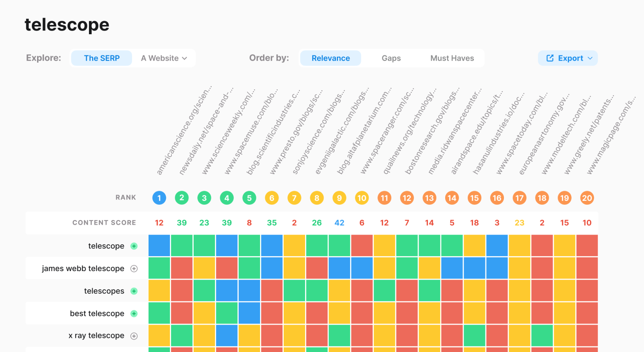
Task: Toggle the plus icon beside 'x ray telescope'
Action: click(134, 336)
